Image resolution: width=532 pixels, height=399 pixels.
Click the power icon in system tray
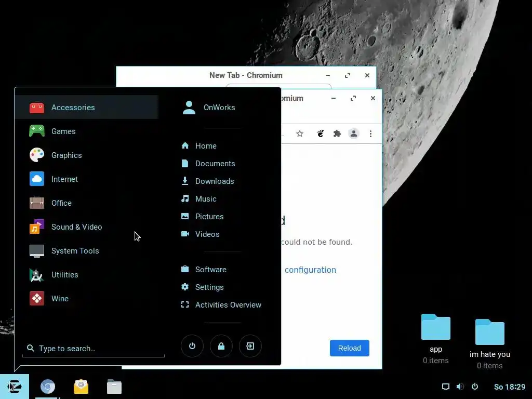(475, 387)
